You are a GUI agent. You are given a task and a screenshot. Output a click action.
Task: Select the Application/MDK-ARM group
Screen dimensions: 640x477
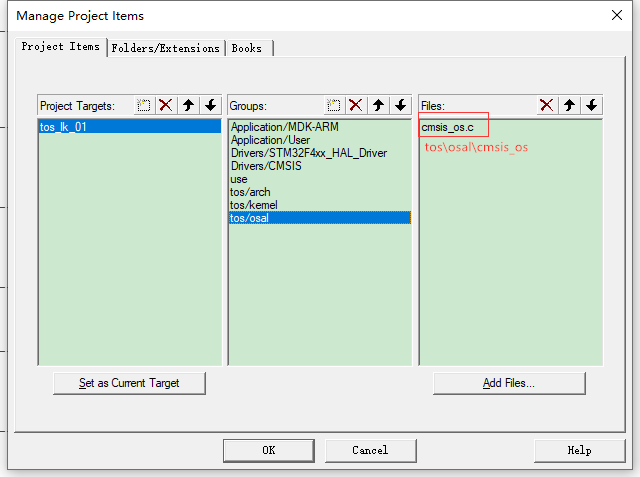click(320, 127)
